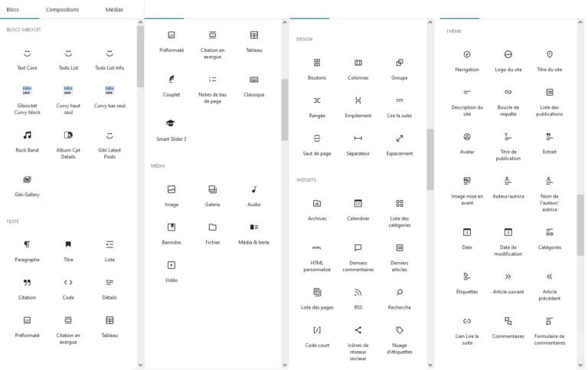
Task: Add an Image block
Action: pyautogui.click(x=171, y=196)
